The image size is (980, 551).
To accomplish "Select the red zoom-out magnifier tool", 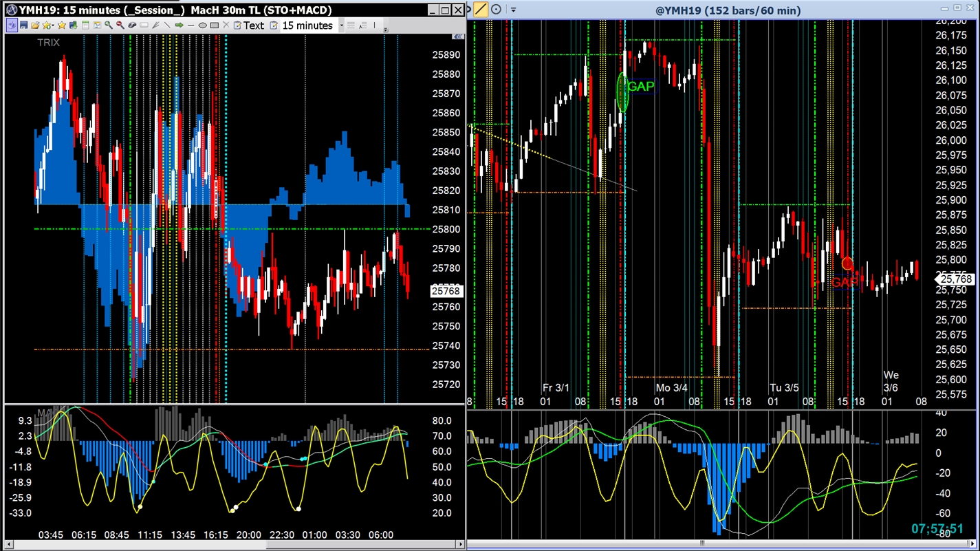I will (120, 25).
